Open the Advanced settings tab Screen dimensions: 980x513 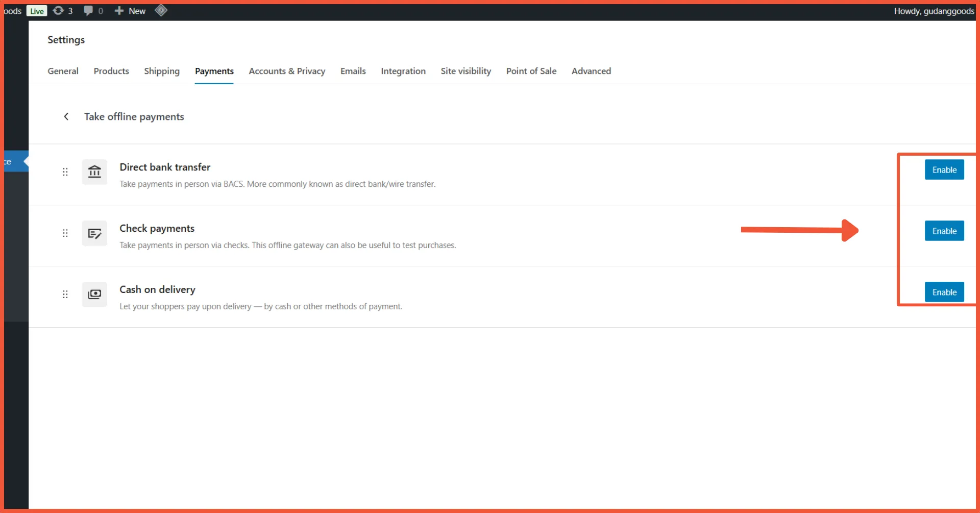tap(591, 71)
